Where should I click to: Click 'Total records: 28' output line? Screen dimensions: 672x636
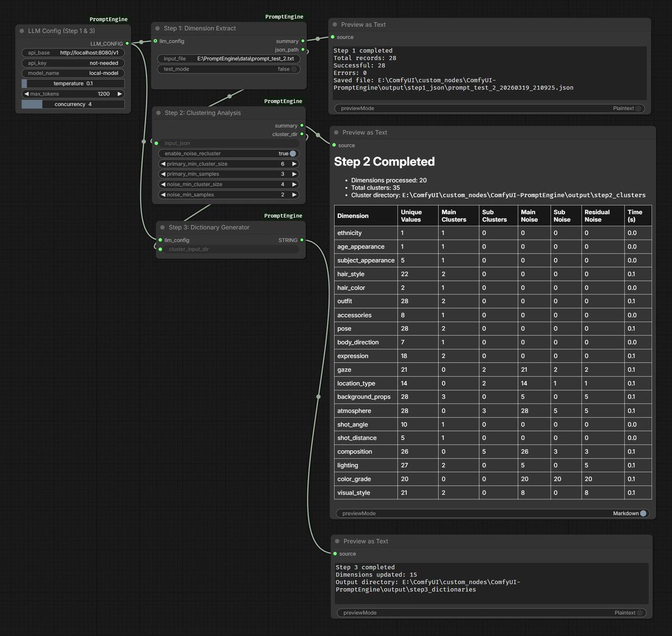(365, 58)
